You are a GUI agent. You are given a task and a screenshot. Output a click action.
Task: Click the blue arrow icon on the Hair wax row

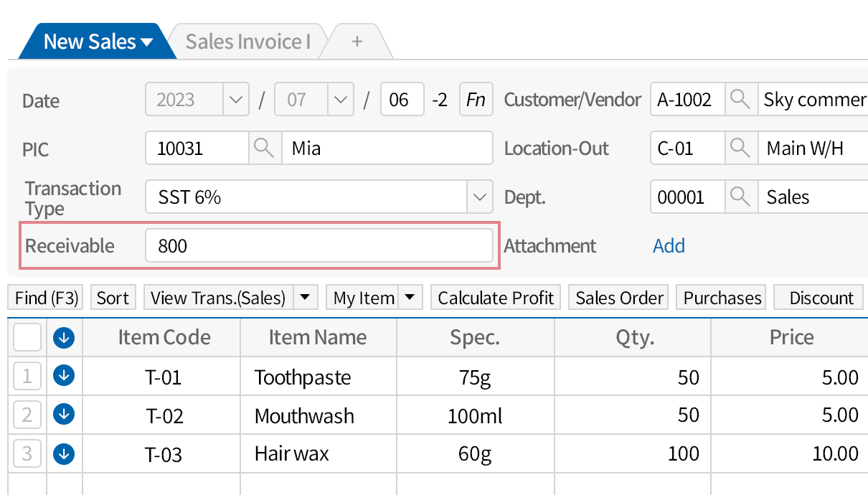63,453
